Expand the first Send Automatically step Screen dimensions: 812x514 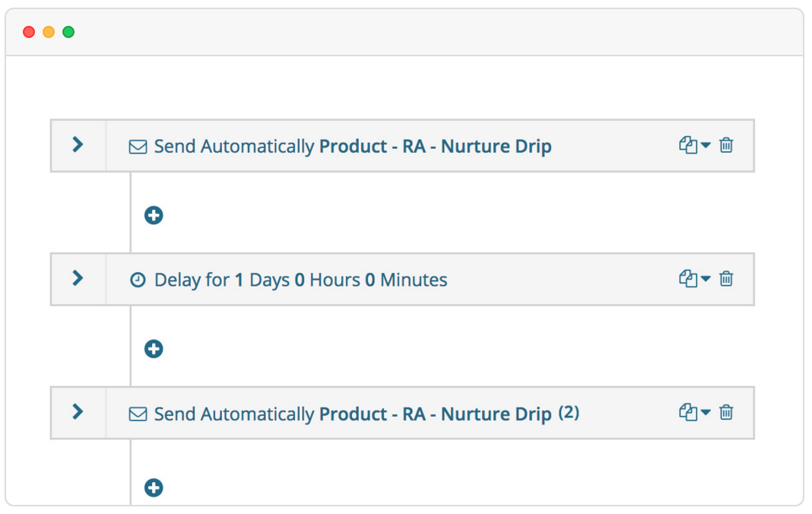coord(78,144)
